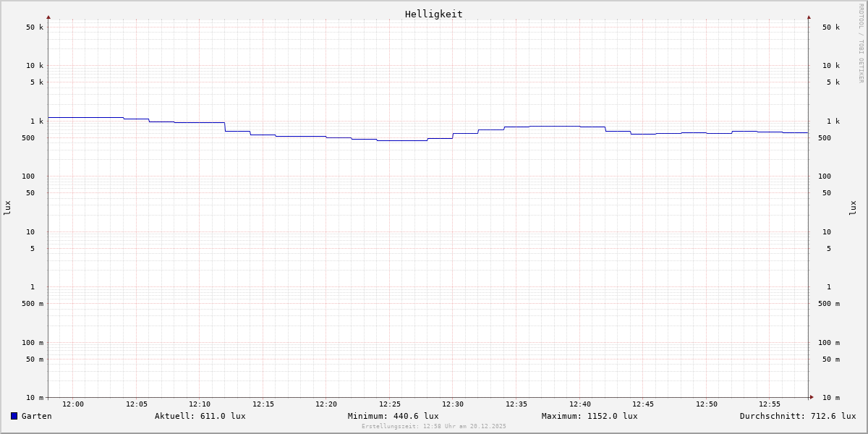868x434 pixels.
Task: Click the 12:55 time axis label
Action: pos(770,404)
